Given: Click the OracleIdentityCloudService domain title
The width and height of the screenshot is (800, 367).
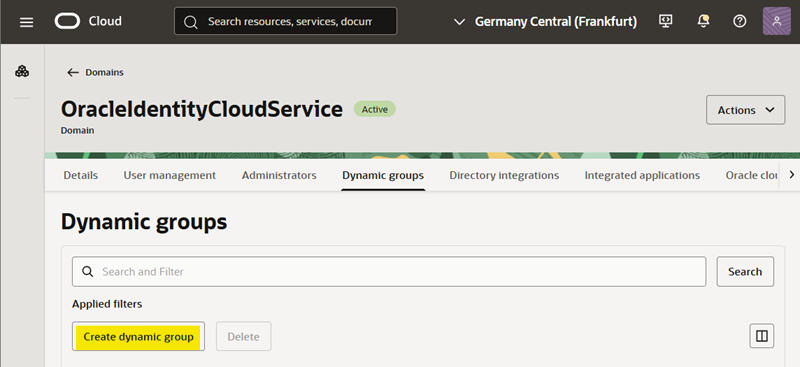Looking at the screenshot, I should (202, 109).
